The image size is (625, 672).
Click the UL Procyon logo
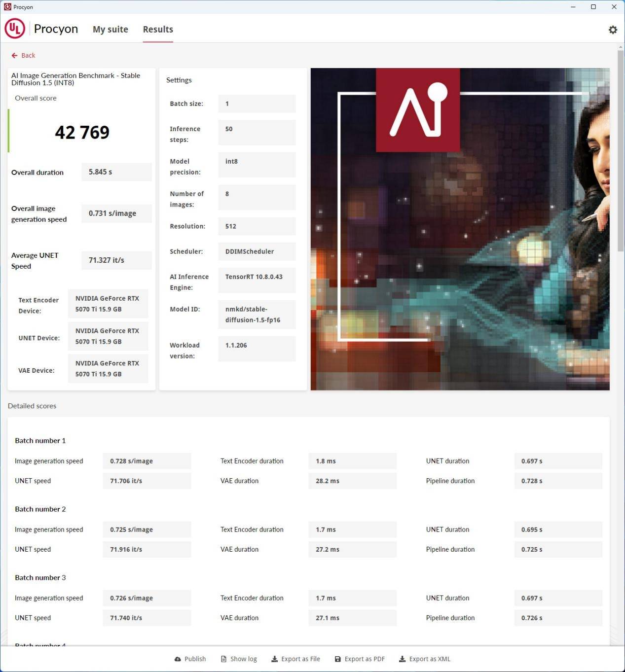point(15,29)
